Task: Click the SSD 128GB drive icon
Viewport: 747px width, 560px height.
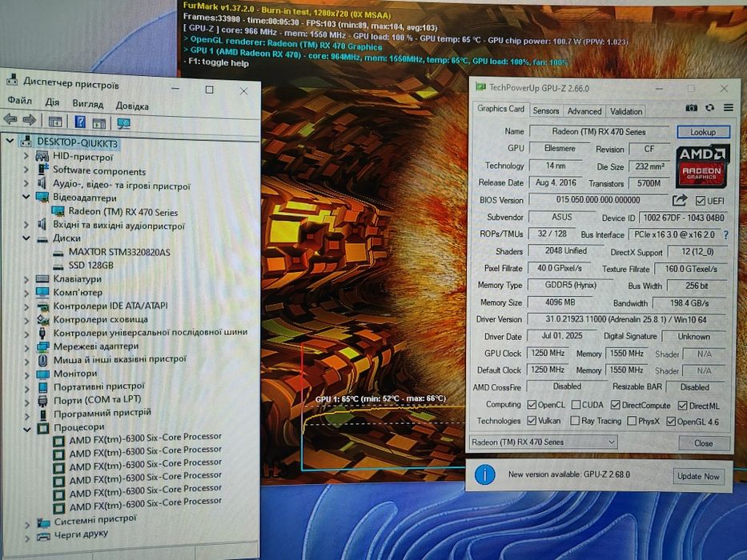Action: pyautogui.click(x=58, y=266)
